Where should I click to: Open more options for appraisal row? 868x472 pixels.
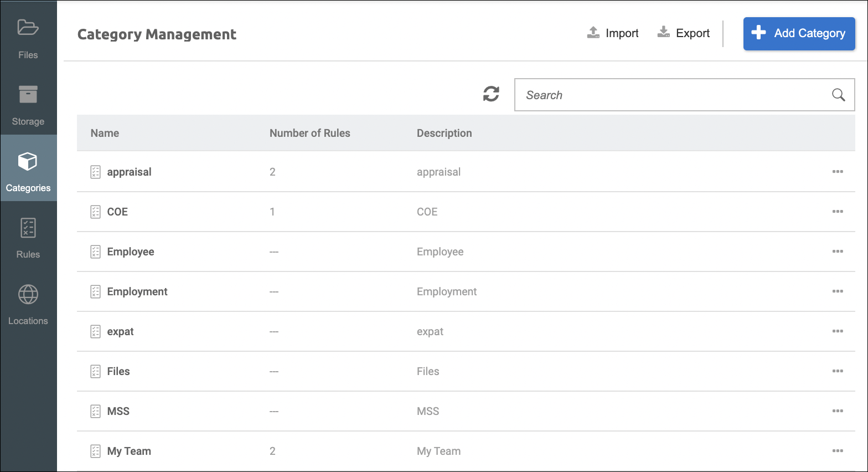(x=838, y=172)
